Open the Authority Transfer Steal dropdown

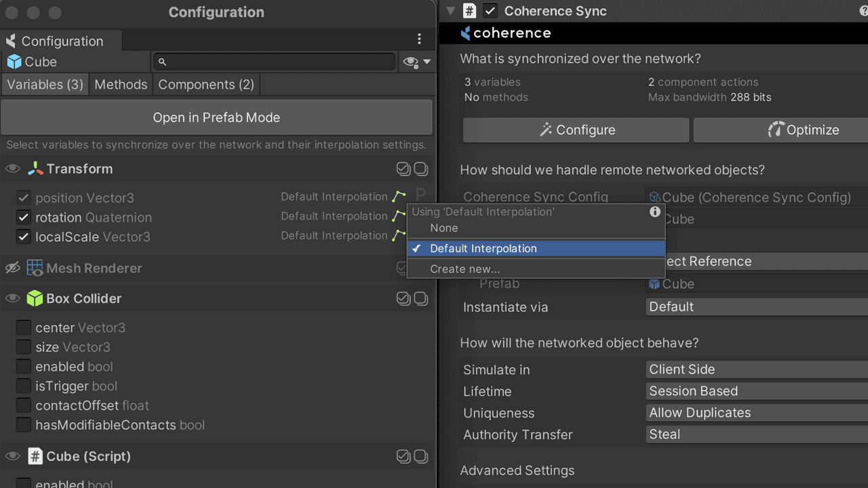(757, 434)
